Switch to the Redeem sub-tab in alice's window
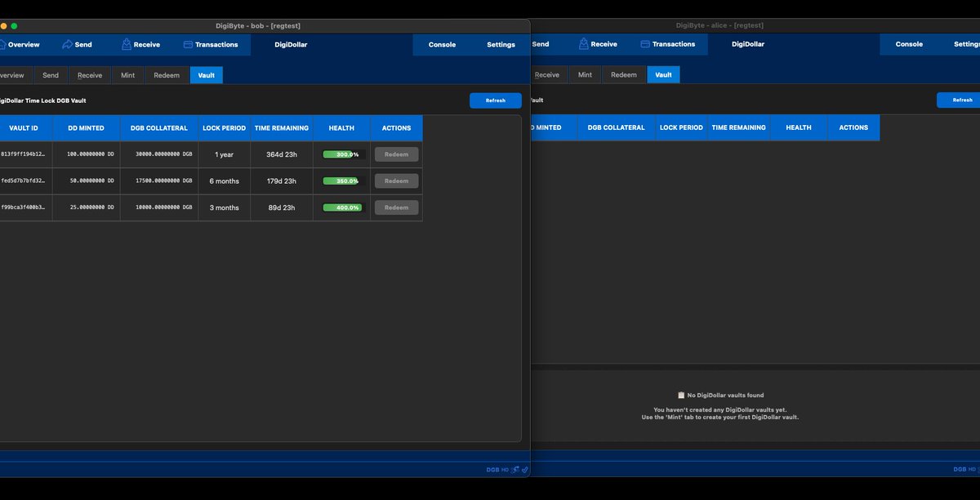The image size is (980, 500). pos(623,75)
